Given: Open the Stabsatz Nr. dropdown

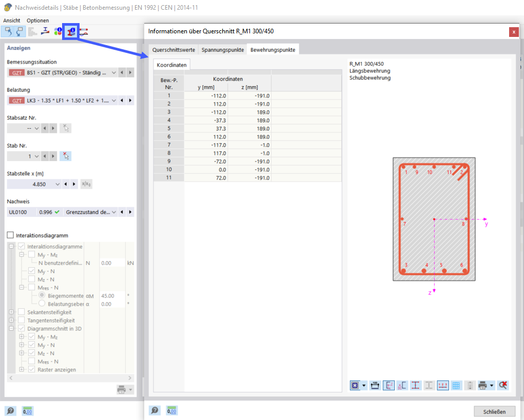Looking at the screenshot, I should coord(36,128).
